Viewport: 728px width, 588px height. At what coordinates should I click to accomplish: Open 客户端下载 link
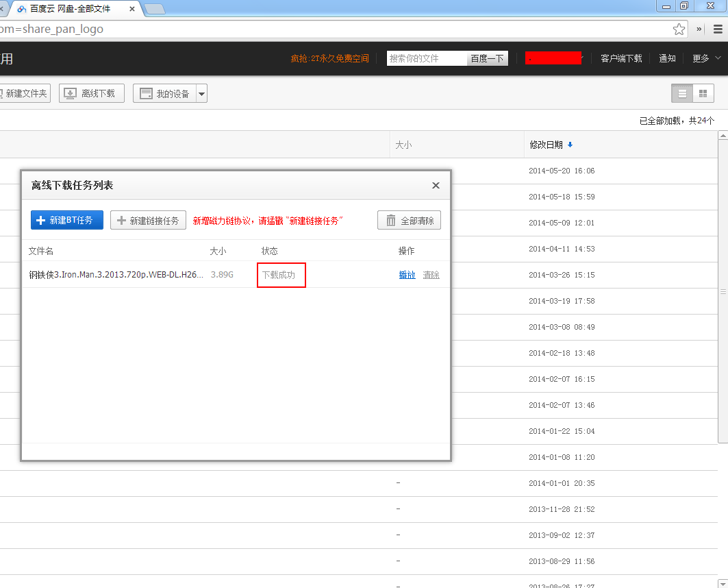pos(621,58)
